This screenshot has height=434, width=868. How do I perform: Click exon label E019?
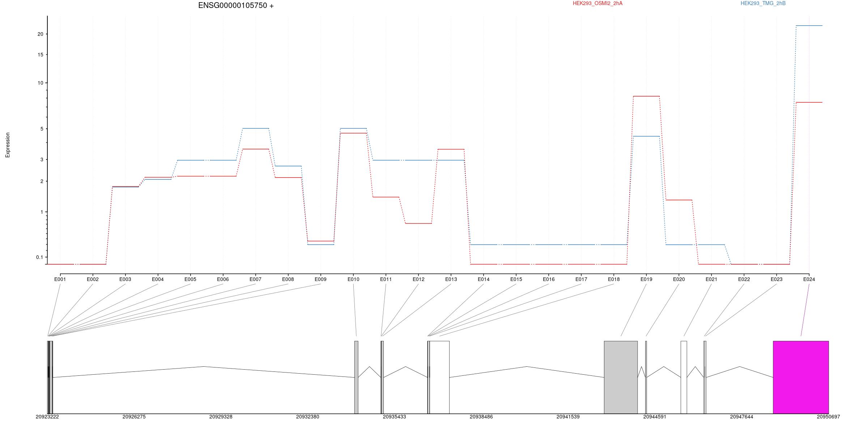[646, 279]
